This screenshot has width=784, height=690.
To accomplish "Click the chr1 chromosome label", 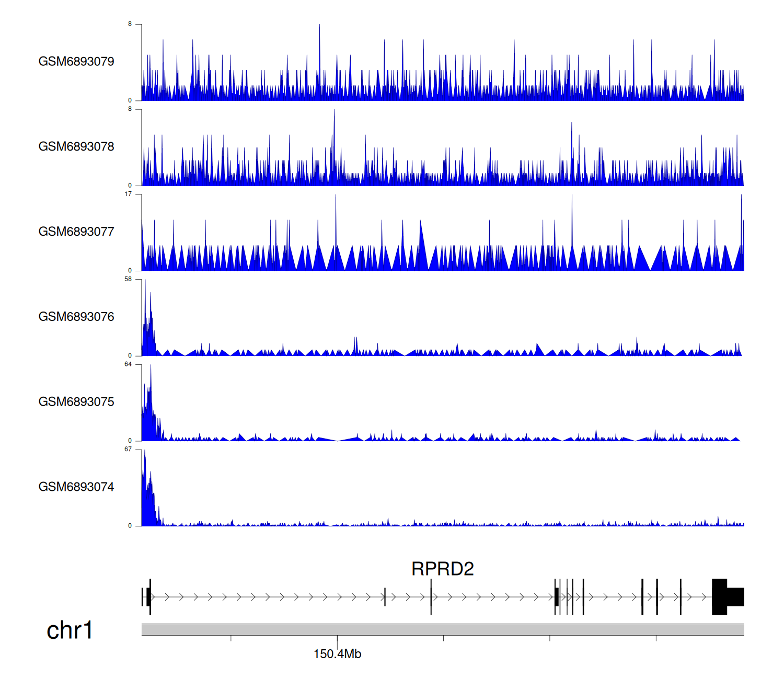I will click(x=70, y=630).
